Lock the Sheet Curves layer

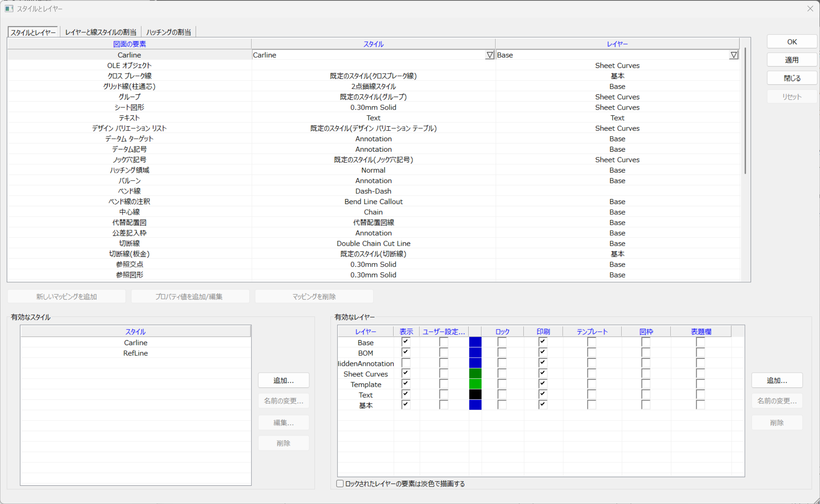[x=502, y=374]
